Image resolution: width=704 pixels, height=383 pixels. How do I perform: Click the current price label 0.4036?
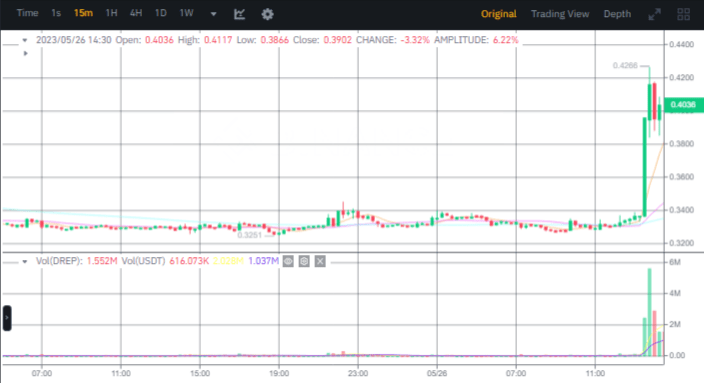tap(683, 105)
